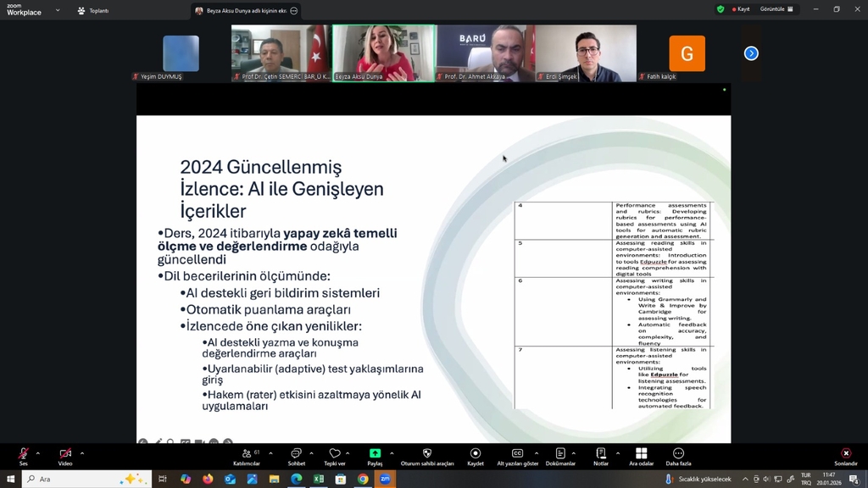This screenshot has width=868, height=488.
Task: Click the green Paylaş share screen icon
Action: (x=375, y=454)
